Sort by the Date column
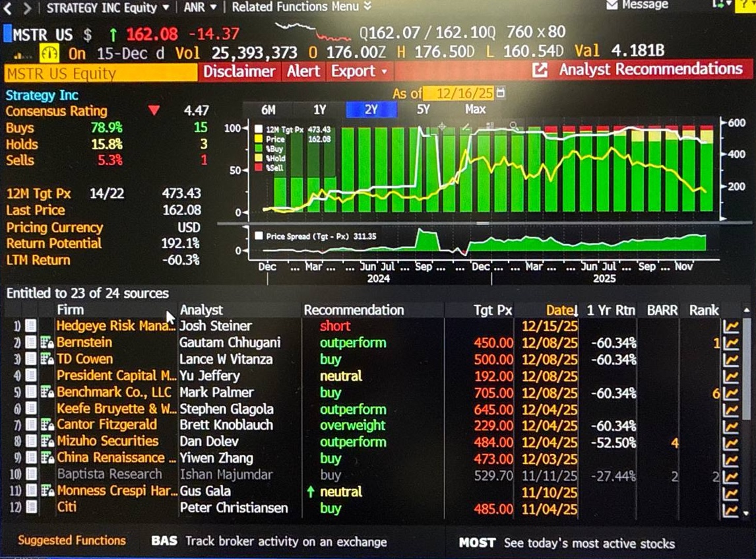 [561, 310]
